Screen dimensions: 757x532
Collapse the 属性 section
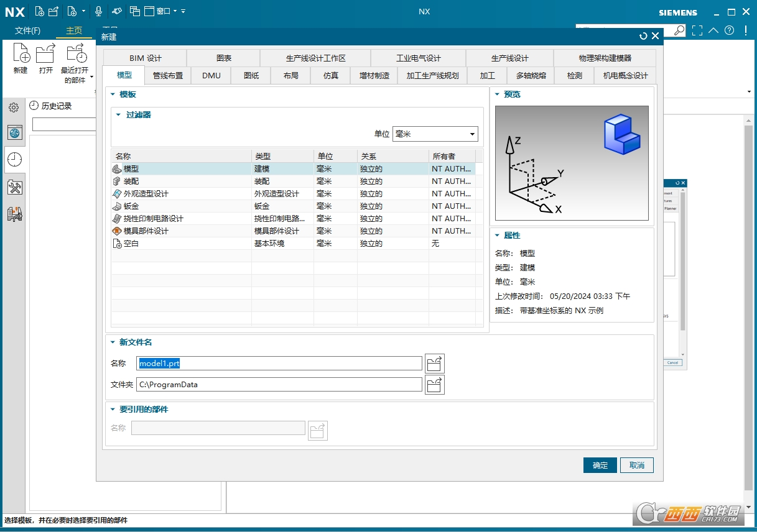tap(498, 236)
